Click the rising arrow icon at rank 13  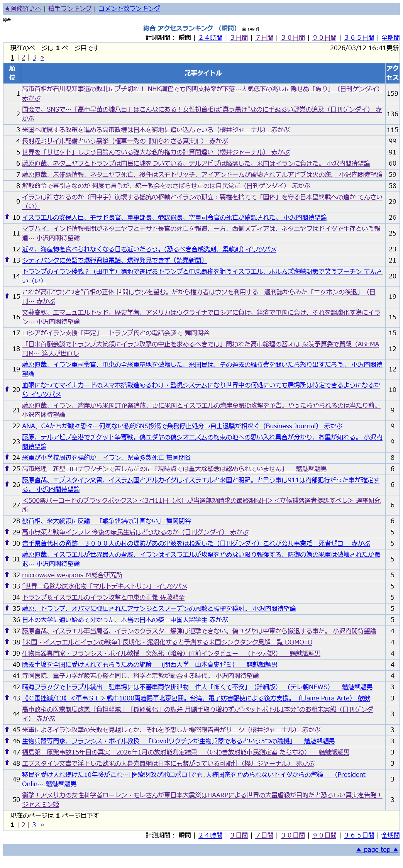[x=7, y=260]
